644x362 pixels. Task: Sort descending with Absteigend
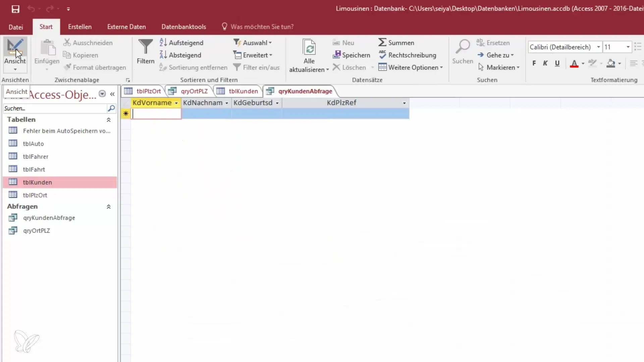tap(180, 55)
